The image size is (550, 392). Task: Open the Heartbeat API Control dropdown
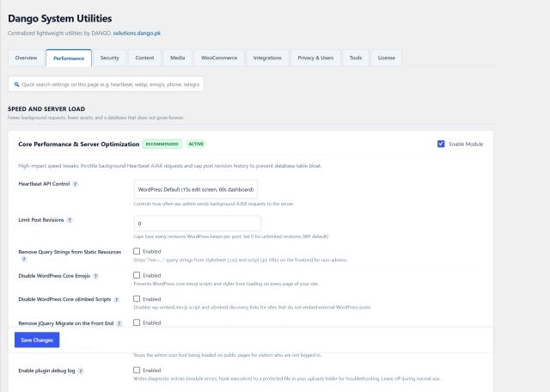[x=196, y=189]
